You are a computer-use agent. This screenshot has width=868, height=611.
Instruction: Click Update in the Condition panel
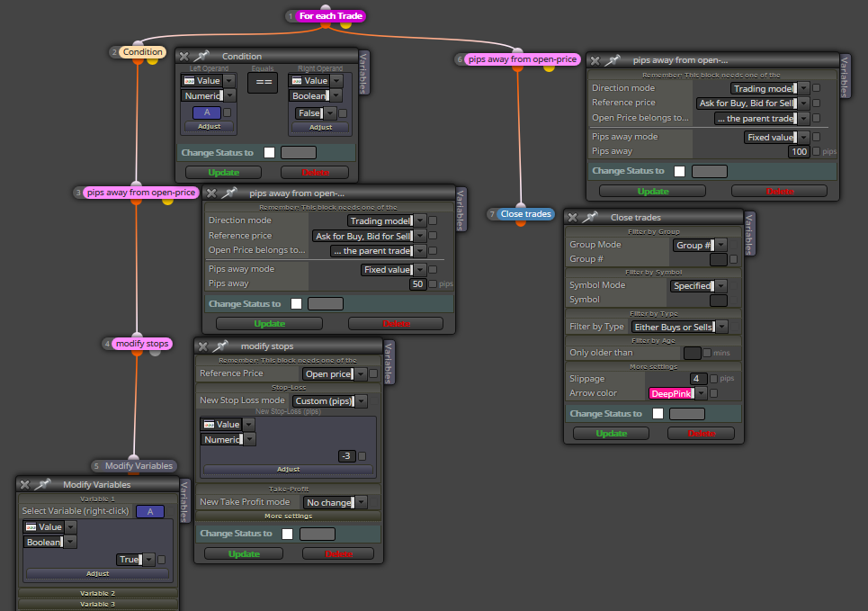coord(223,173)
